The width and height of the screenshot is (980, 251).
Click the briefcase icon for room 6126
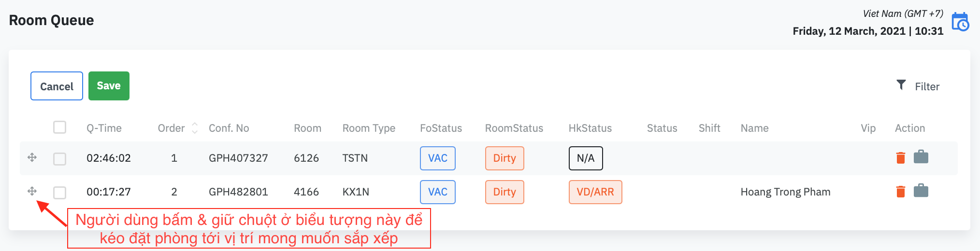point(921,157)
